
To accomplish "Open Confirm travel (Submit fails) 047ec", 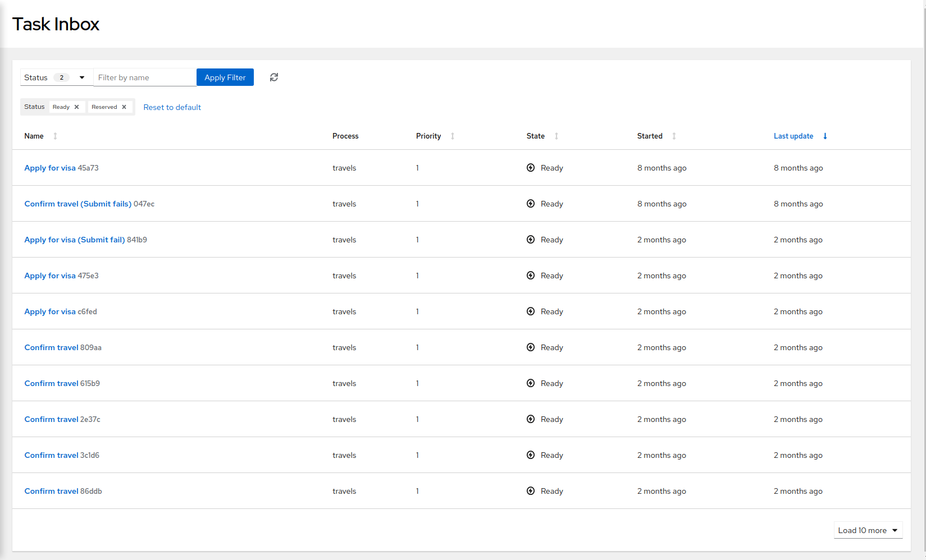I will click(x=77, y=203).
